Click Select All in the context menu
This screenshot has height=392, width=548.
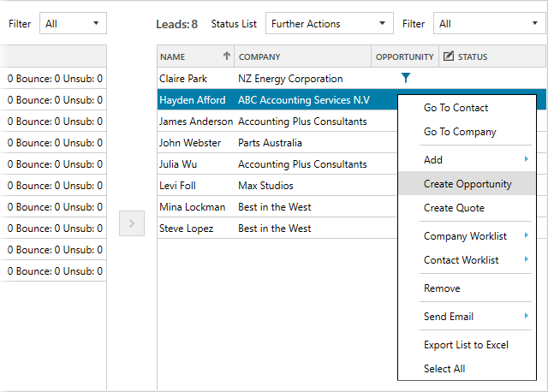click(x=444, y=369)
